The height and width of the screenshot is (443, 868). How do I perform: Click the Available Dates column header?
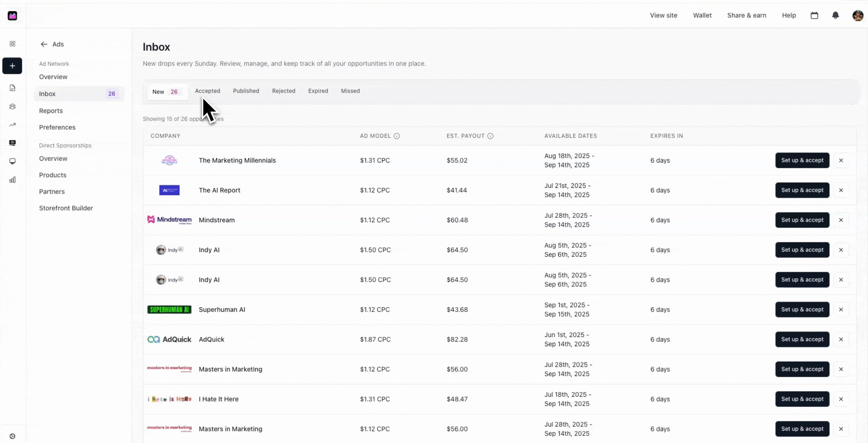(x=571, y=136)
